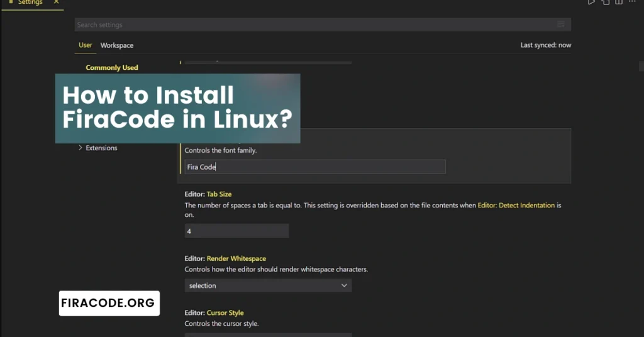The width and height of the screenshot is (644, 337).
Task: Open Settings JSON via the file icon
Action: pos(606,2)
